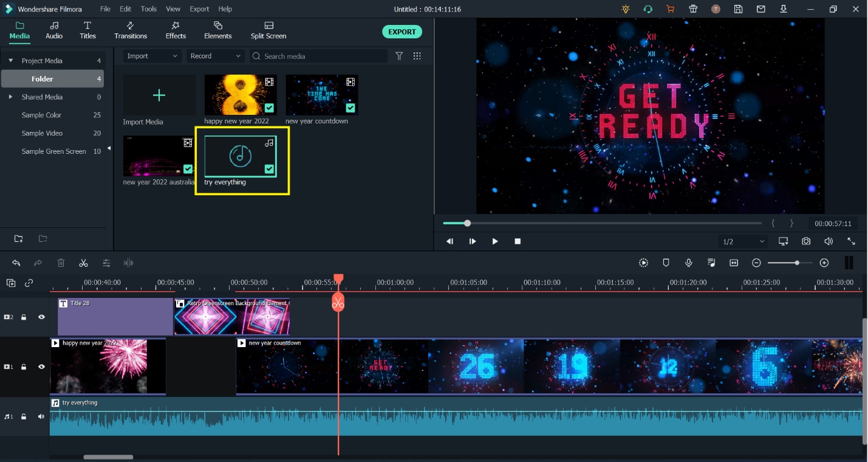Screen dimensions: 868x462
Task: Open preview display settings monitor icon
Action: pyautogui.click(x=784, y=241)
